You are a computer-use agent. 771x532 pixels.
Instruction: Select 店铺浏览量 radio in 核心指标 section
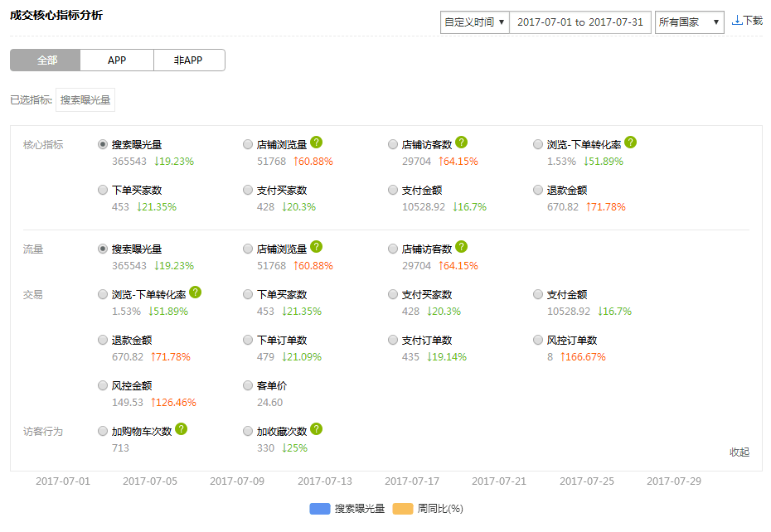(248, 144)
